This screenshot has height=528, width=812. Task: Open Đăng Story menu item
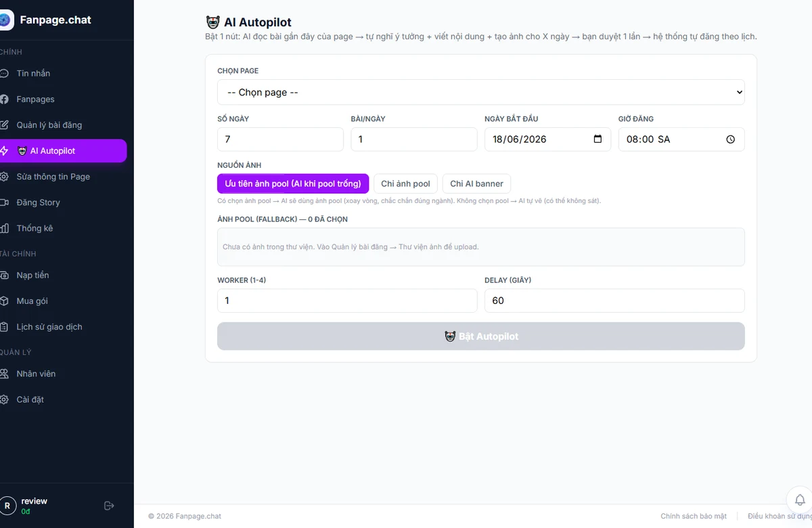63,202
